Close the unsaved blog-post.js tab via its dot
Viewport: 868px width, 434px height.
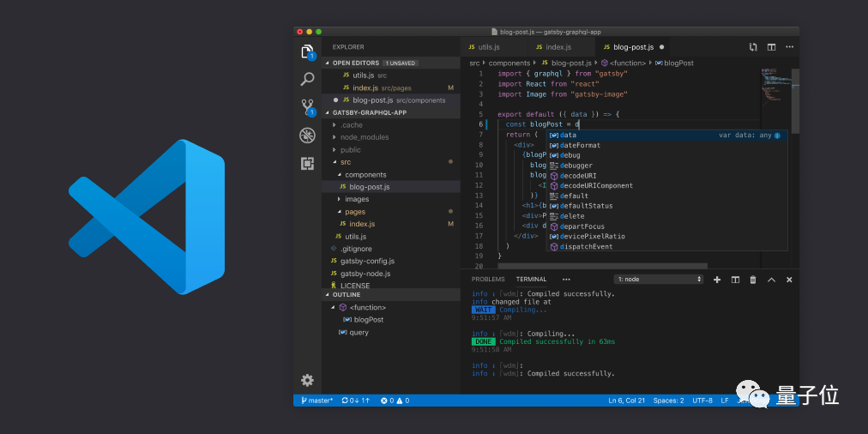(661, 47)
